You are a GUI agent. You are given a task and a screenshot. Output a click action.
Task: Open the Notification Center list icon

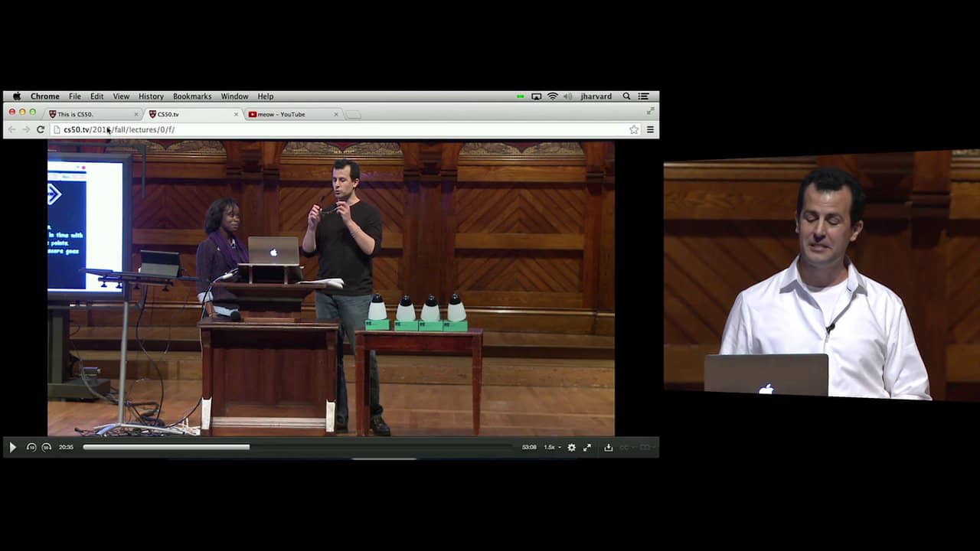pos(644,96)
